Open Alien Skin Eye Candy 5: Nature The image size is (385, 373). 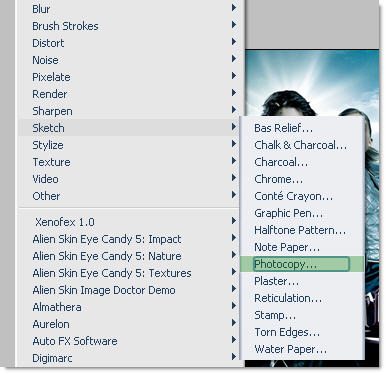coord(128,256)
